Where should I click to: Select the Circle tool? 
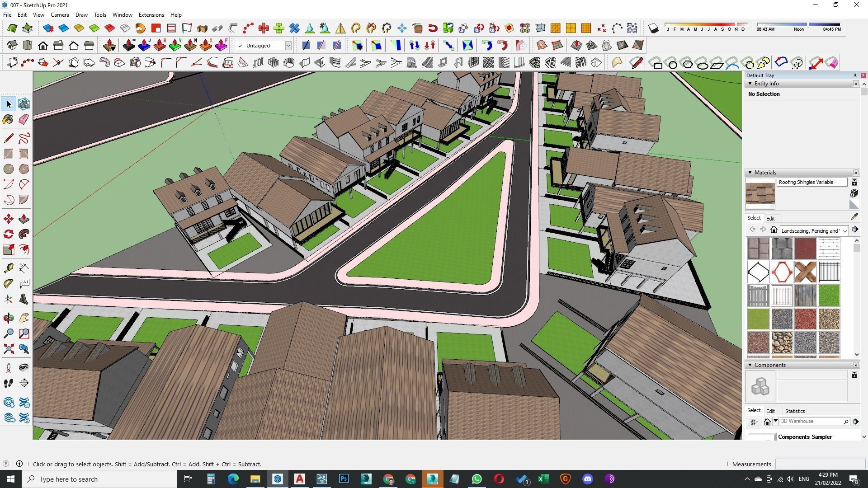pos(9,169)
